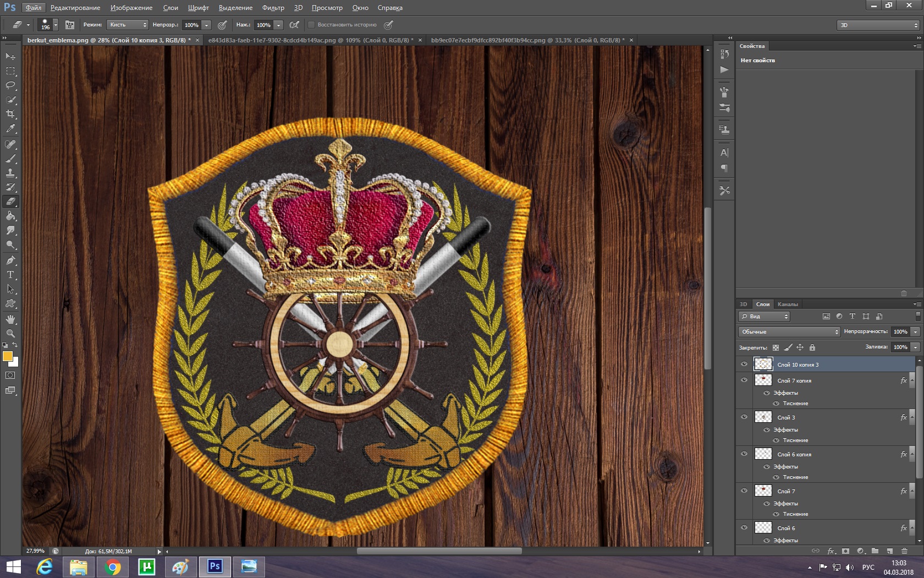Image resolution: width=924 pixels, height=578 pixels.
Task: Open the Режим brush mode dropdown
Action: point(128,25)
